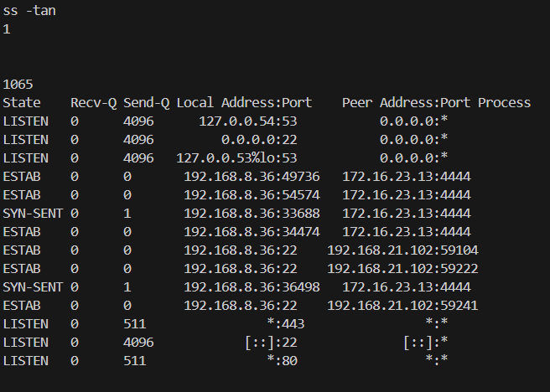Viewport: 550px width, 392px height.
Task: Select the Local Address:Port column header
Action: pyautogui.click(x=244, y=103)
